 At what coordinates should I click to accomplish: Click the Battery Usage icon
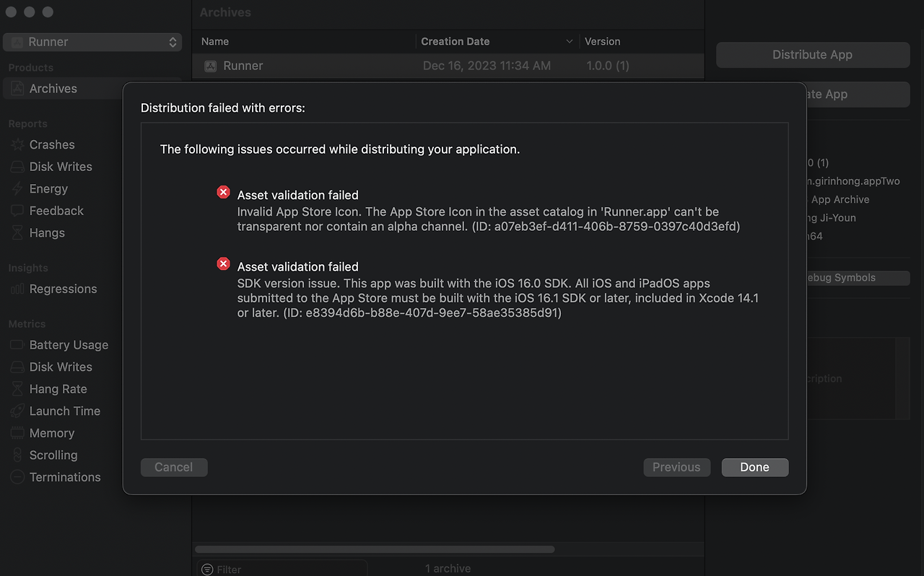coord(17,345)
